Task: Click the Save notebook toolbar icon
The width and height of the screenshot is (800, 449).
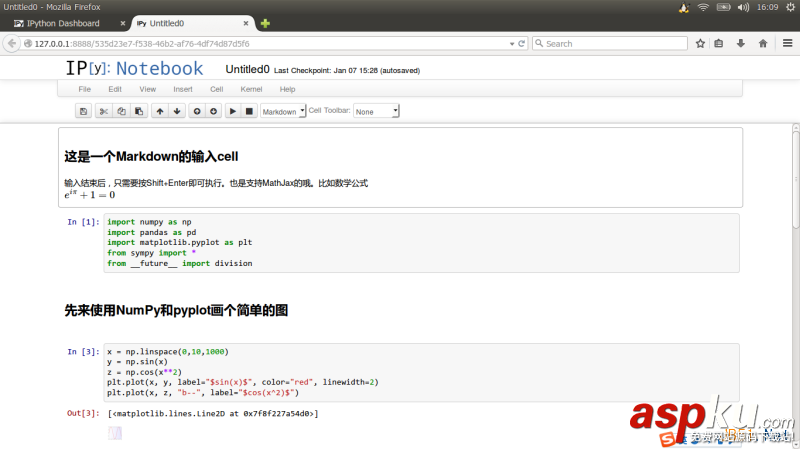Action: click(x=83, y=111)
